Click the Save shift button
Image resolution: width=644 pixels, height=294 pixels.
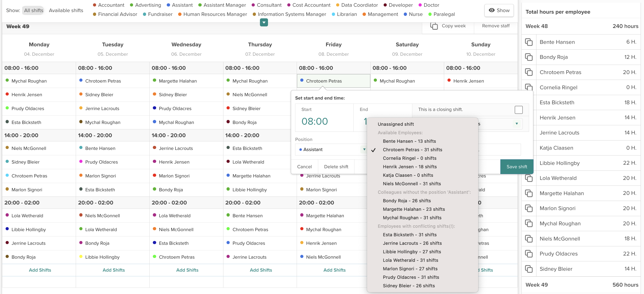(x=516, y=166)
